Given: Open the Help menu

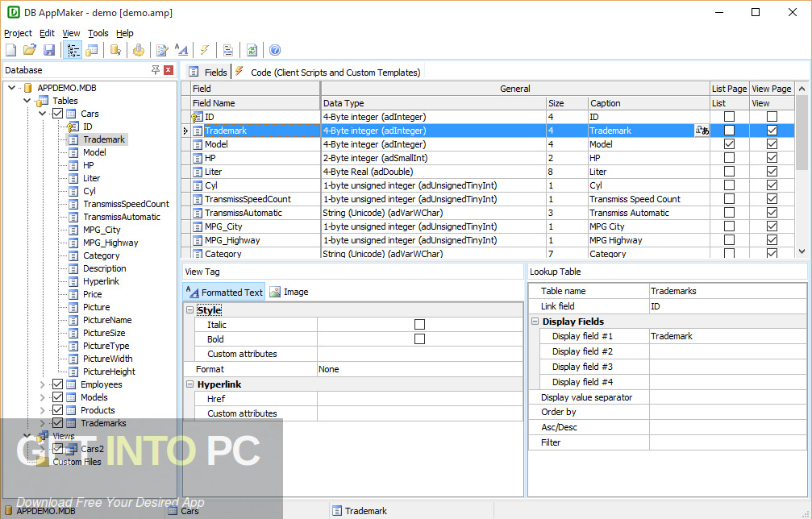Looking at the screenshot, I should (125, 33).
